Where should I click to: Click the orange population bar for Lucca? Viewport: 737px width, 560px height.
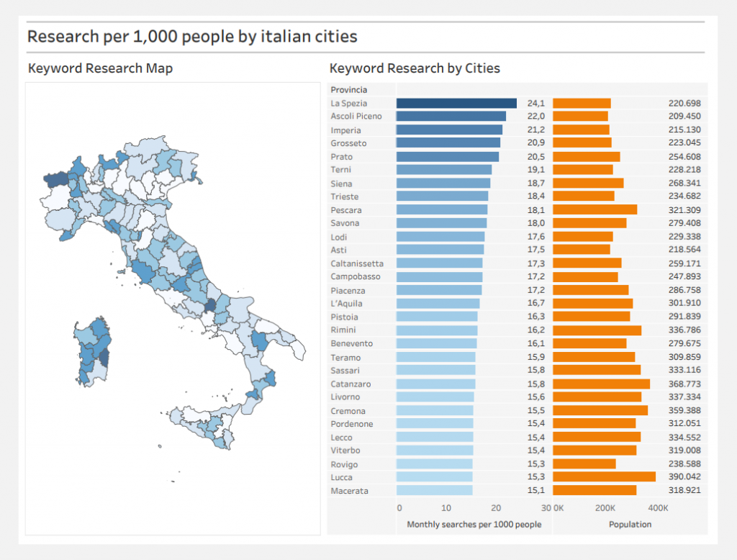coord(604,477)
